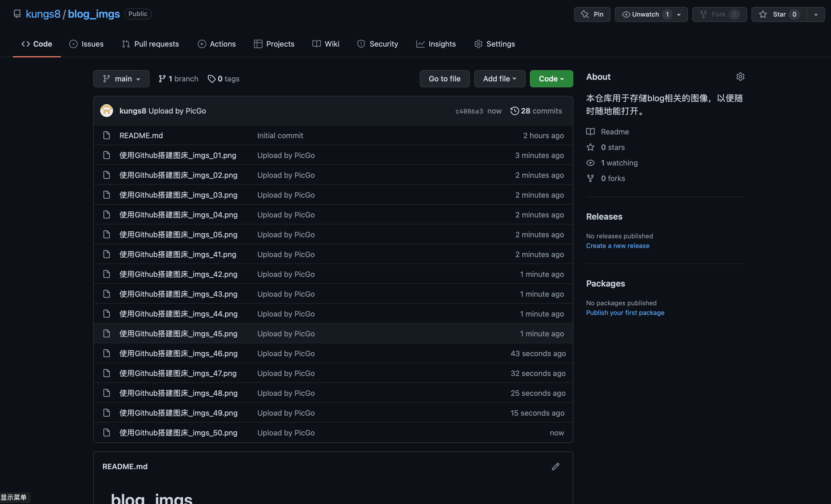Click the tags icon showing 0 tags

(211, 78)
